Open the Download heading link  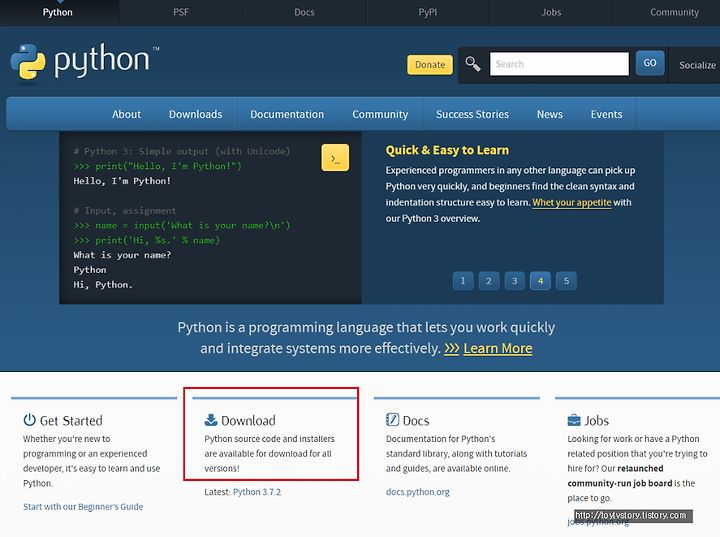248,421
